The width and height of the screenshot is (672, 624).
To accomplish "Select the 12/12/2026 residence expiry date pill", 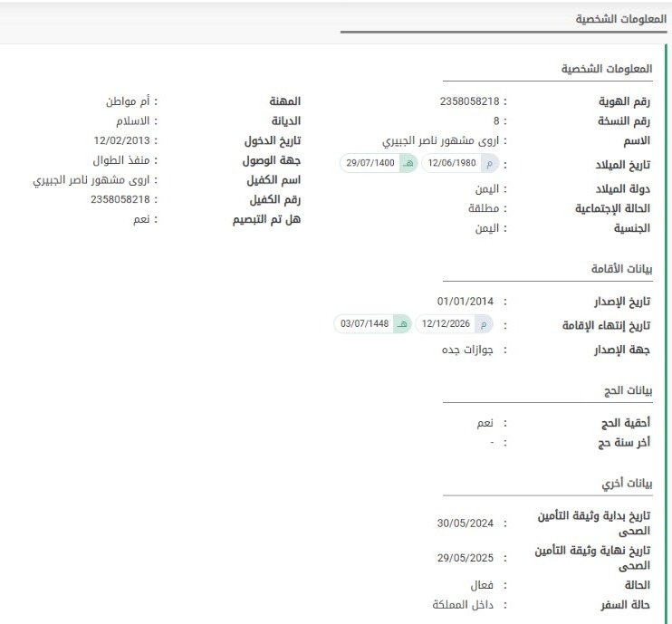I will 446,323.
